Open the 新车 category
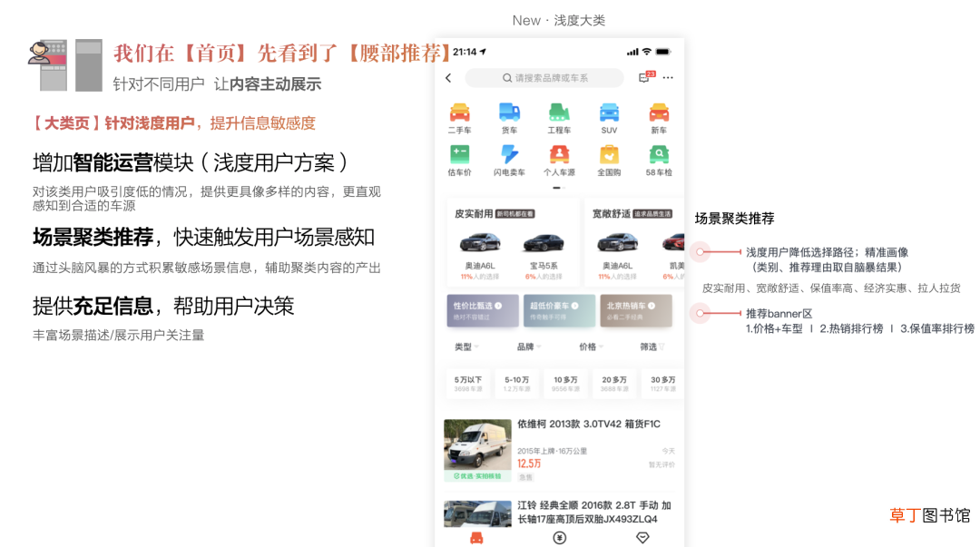Screen dimensions: 980x547 (x=659, y=119)
